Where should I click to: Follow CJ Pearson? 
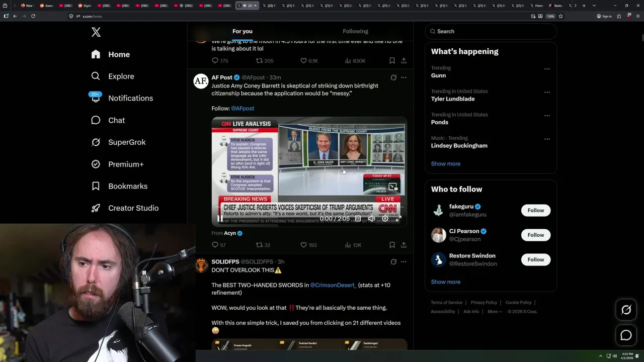click(536, 235)
